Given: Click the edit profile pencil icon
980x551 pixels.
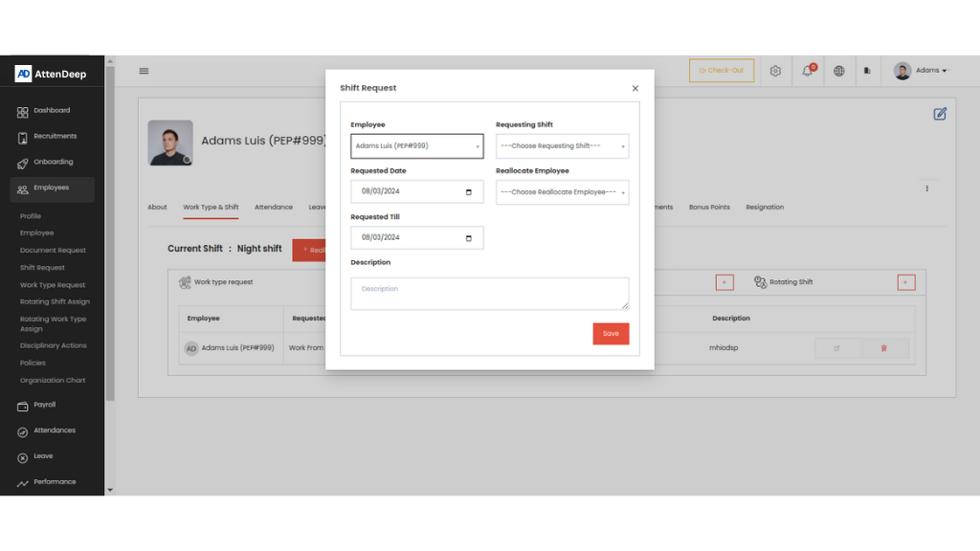Looking at the screenshot, I should pos(940,114).
